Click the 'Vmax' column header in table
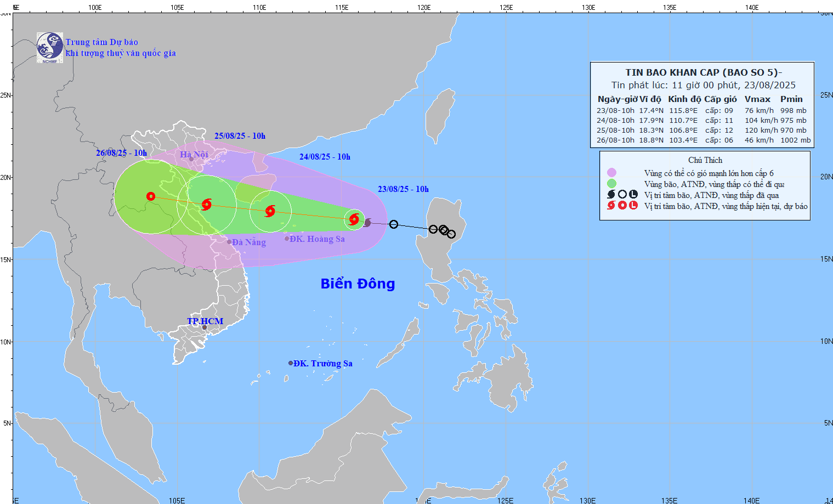This screenshot has width=833, height=504. coord(757,99)
